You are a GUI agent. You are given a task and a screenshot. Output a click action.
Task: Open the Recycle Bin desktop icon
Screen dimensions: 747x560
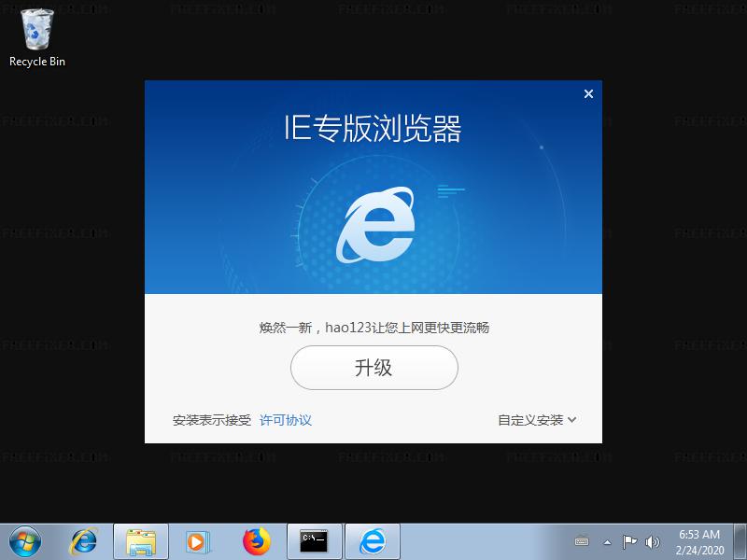[36, 38]
